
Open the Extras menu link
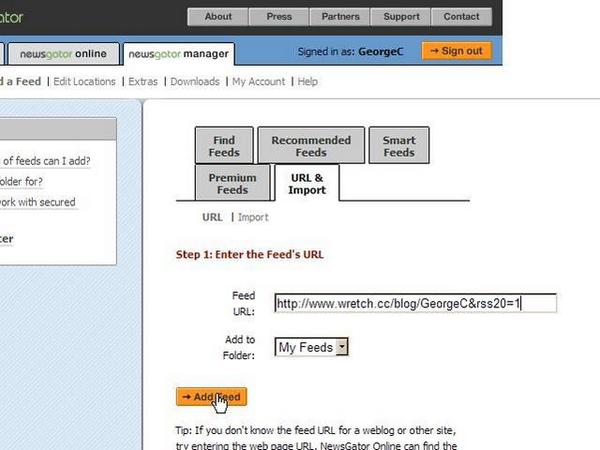point(143,82)
